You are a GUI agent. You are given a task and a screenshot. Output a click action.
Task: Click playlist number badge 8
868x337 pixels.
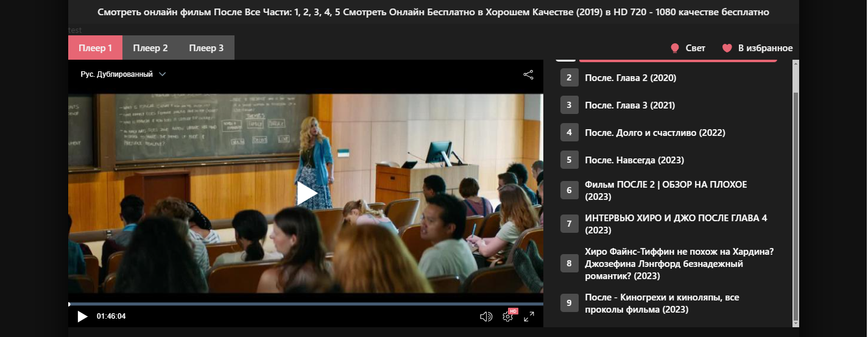coord(569,263)
